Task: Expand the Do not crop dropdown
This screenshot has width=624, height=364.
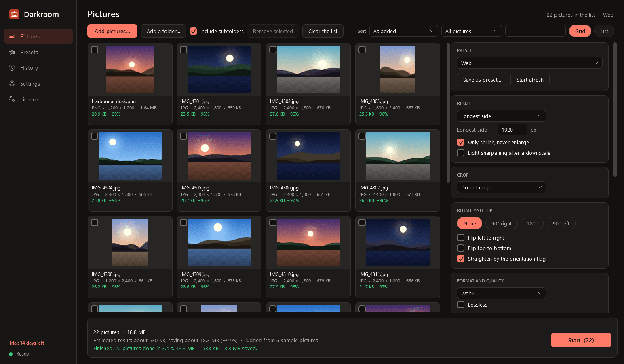Action: (x=501, y=187)
